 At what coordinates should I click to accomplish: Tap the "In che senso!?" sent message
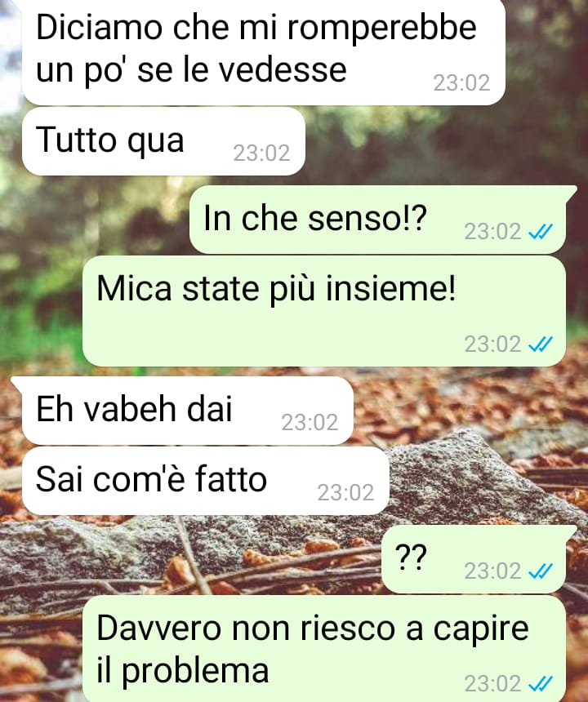point(377,220)
